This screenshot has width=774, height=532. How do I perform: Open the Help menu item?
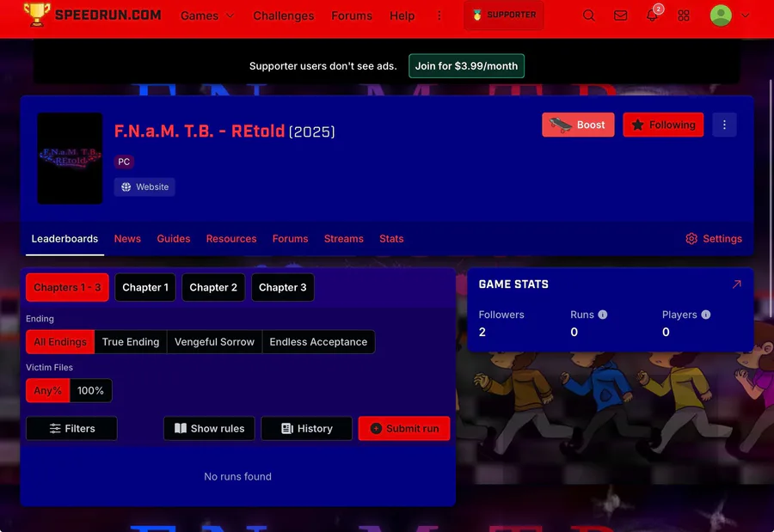tap(402, 15)
